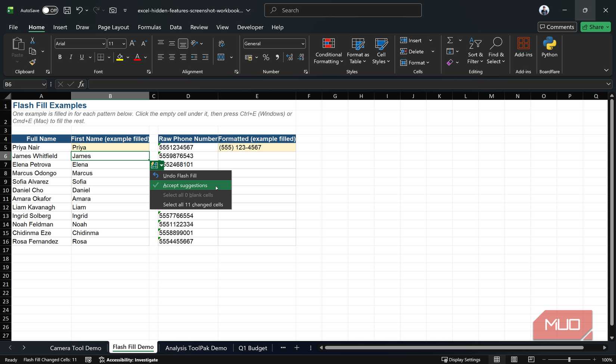Click the Add-ins icon
Viewport: 616px width, 364px height.
(x=523, y=44)
